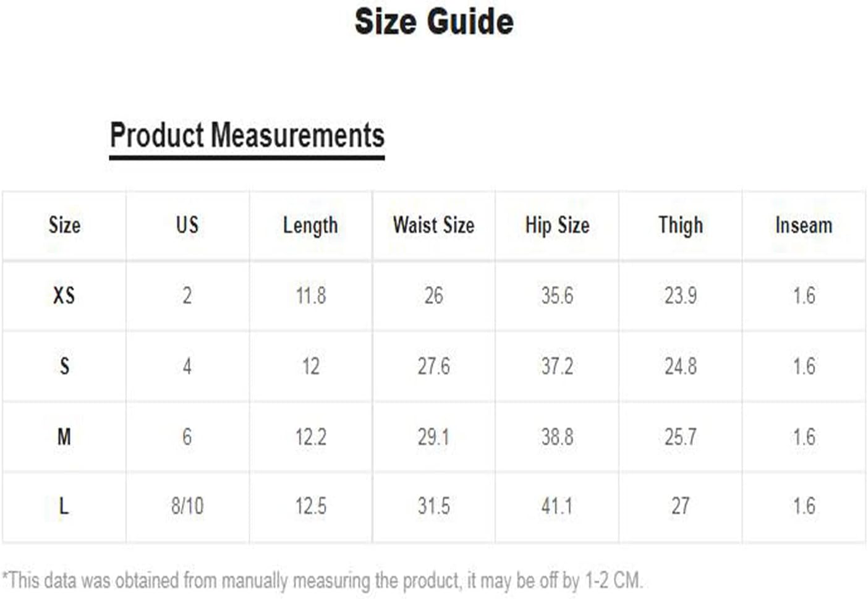Click the Size column header
Image resolution: width=868 pixels, height=599 pixels.
click(64, 225)
